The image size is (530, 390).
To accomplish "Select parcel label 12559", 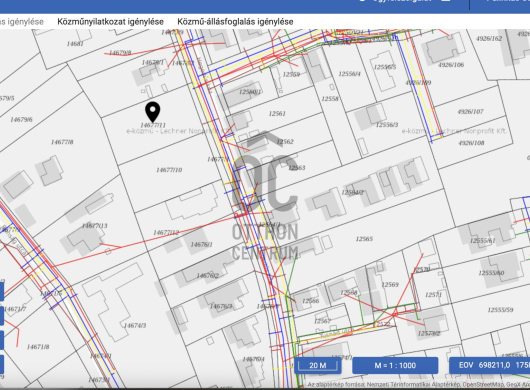I will click(291, 74).
